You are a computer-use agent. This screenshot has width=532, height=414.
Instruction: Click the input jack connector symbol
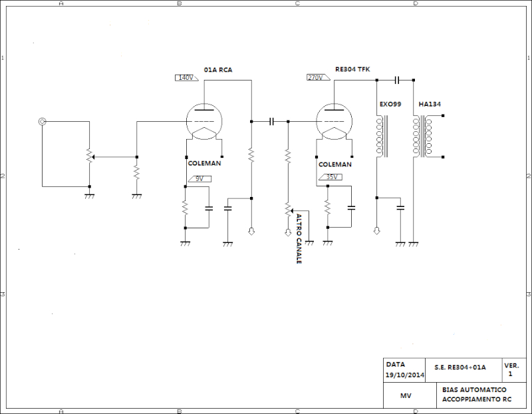(x=42, y=121)
